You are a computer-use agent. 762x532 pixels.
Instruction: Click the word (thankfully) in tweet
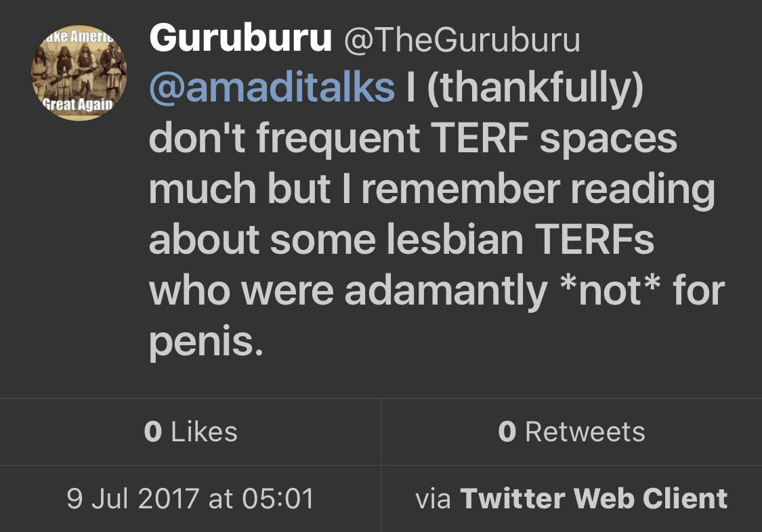click(534, 89)
